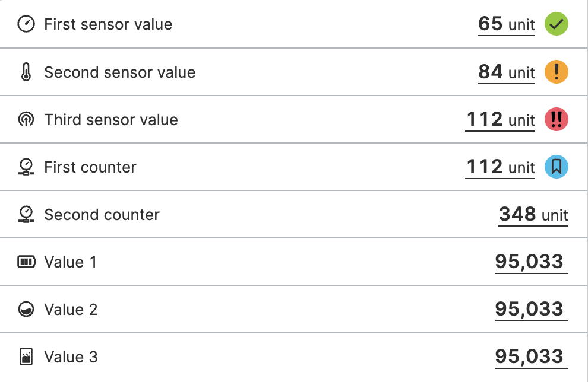
Task: Select the Value 1 reading 95,033
Action: pyautogui.click(x=532, y=262)
